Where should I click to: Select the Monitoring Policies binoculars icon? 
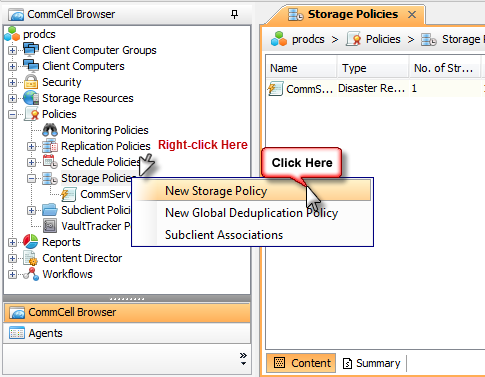point(50,130)
